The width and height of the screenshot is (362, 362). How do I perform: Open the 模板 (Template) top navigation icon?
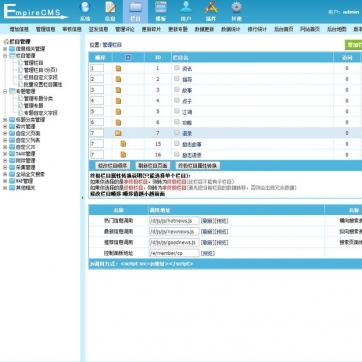click(x=161, y=11)
